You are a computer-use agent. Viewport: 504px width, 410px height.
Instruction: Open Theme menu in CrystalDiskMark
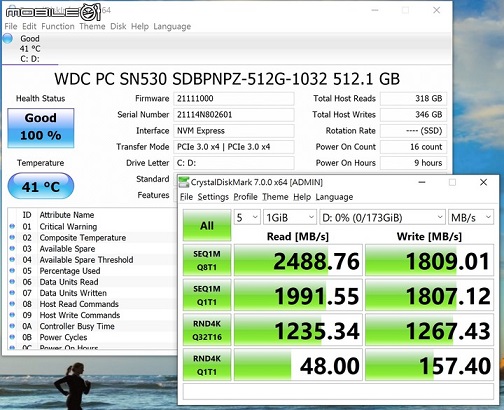tap(275, 197)
